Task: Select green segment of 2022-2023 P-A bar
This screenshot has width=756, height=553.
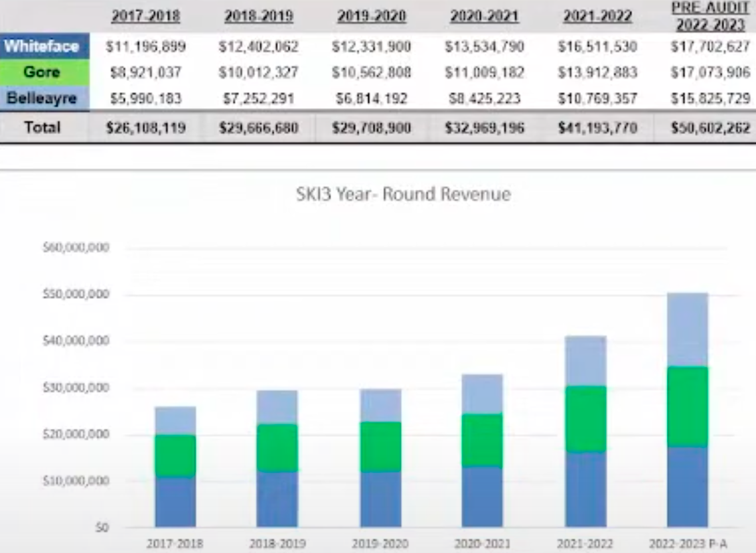Action: [688, 406]
